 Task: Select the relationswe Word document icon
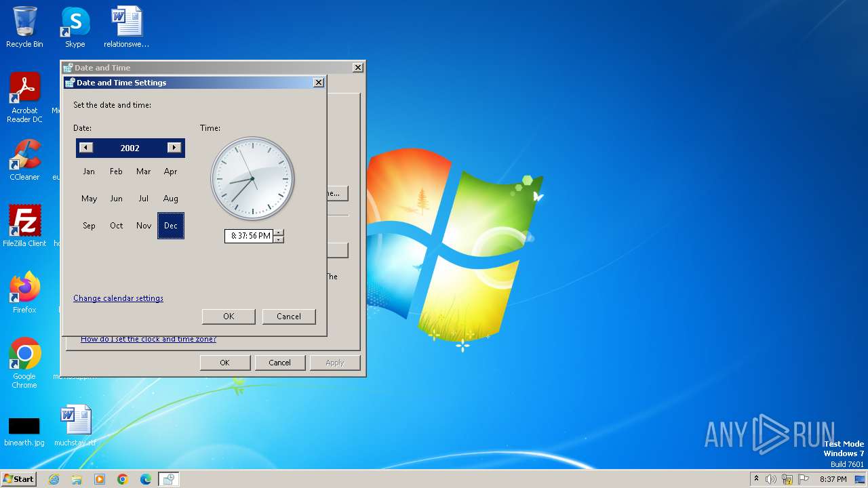[x=126, y=27]
